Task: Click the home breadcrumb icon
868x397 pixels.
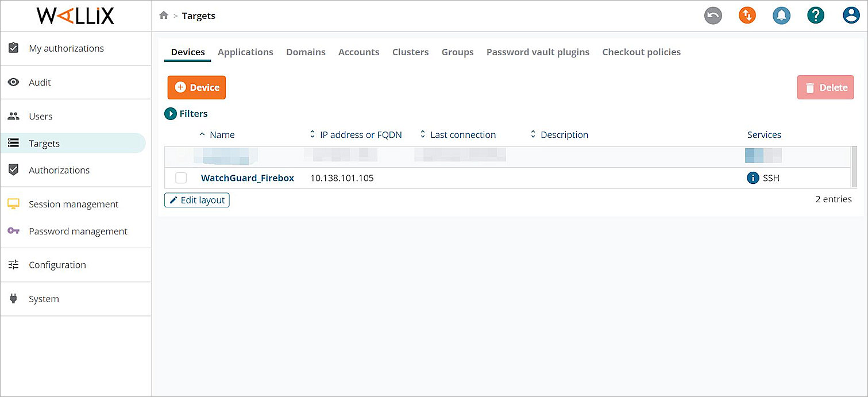Action: click(164, 16)
